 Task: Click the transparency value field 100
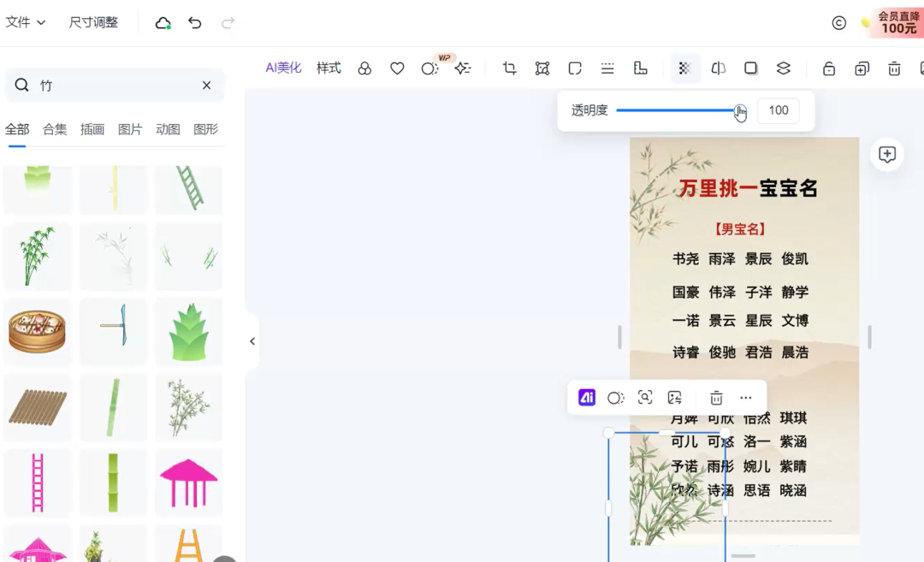tap(779, 110)
